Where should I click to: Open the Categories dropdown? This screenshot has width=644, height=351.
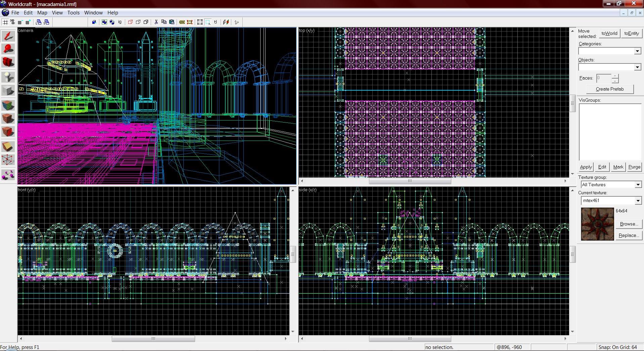coord(637,51)
